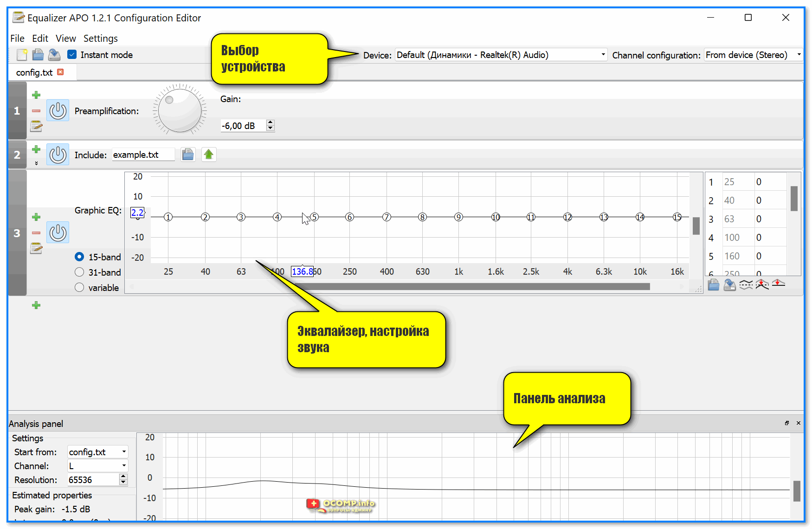The width and height of the screenshot is (812, 529).
Task: Click the gain cell for band 1
Action: 770,182
